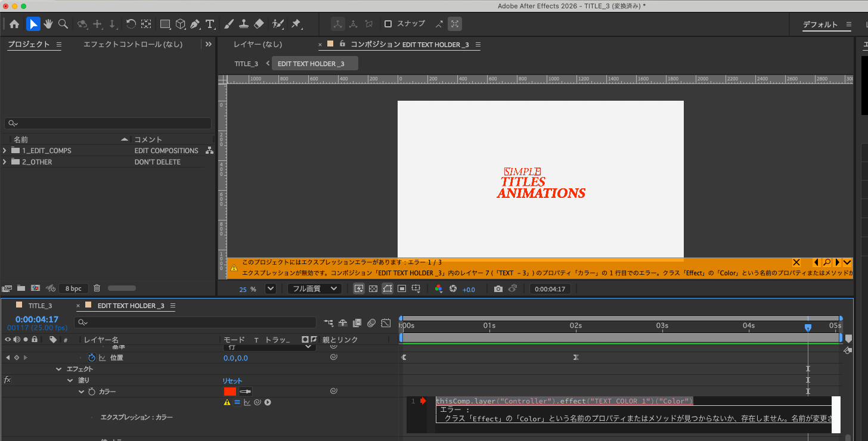
Task: Collapse the エフェクト group in the timeline
Action: pos(59,369)
